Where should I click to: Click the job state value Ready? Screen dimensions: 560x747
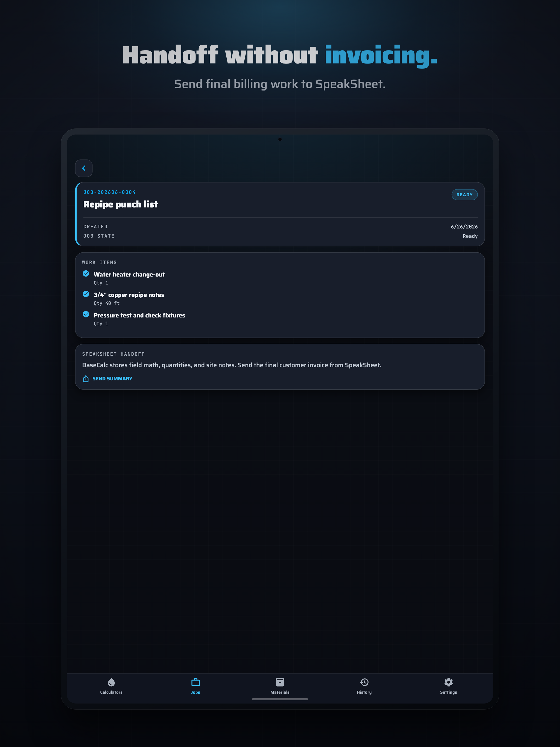pos(470,236)
